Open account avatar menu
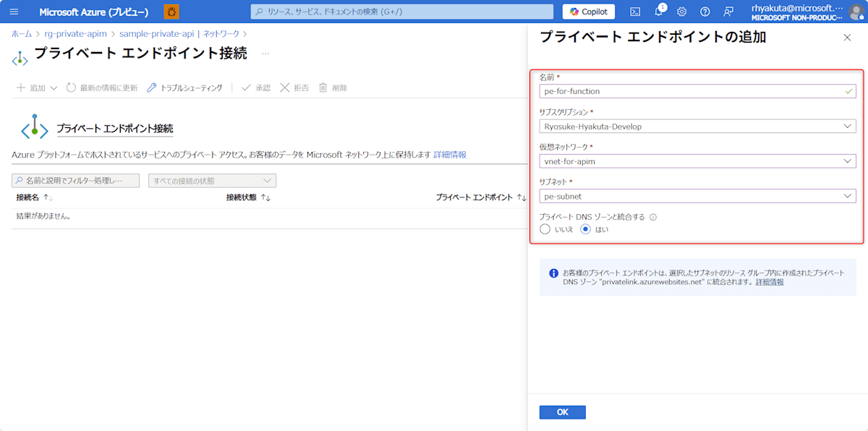Image resolution: width=868 pixels, height=431 pixels. click(x=856, y=12)
